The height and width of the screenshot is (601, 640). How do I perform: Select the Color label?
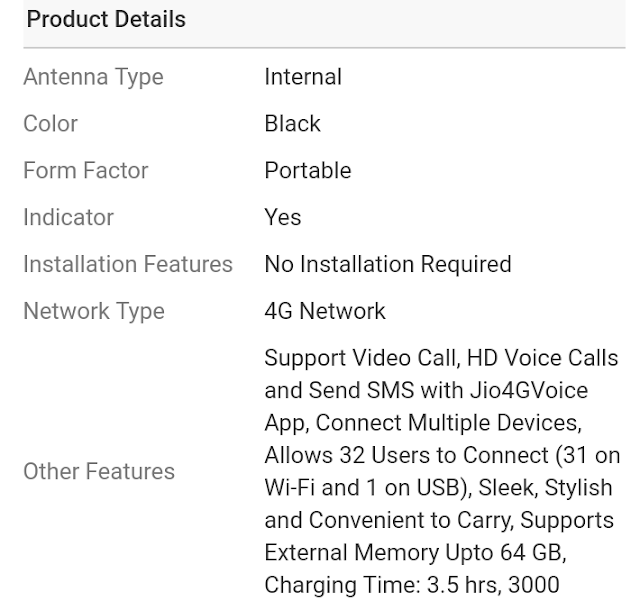point(51,123)
